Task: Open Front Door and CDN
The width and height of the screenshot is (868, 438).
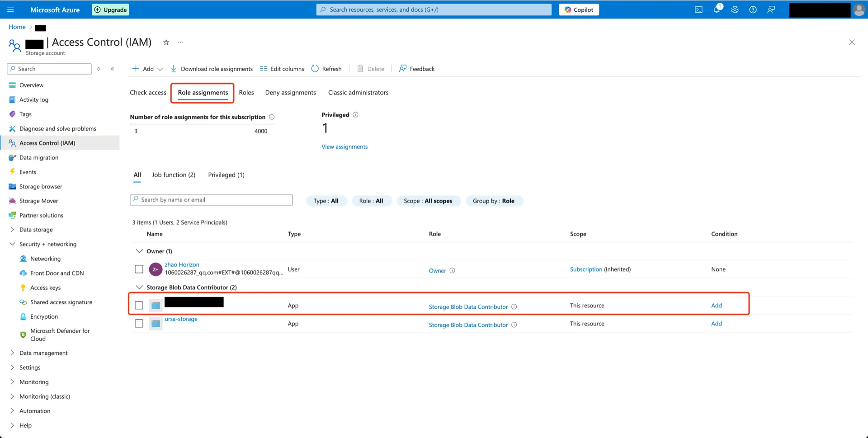Action: 57,273
